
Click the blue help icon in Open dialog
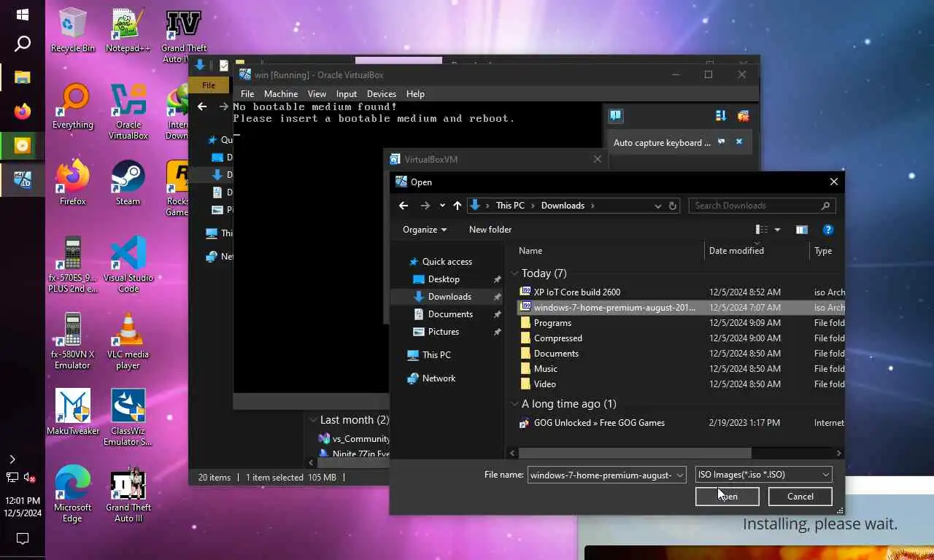pyautogui.click(x=828, y=230)
